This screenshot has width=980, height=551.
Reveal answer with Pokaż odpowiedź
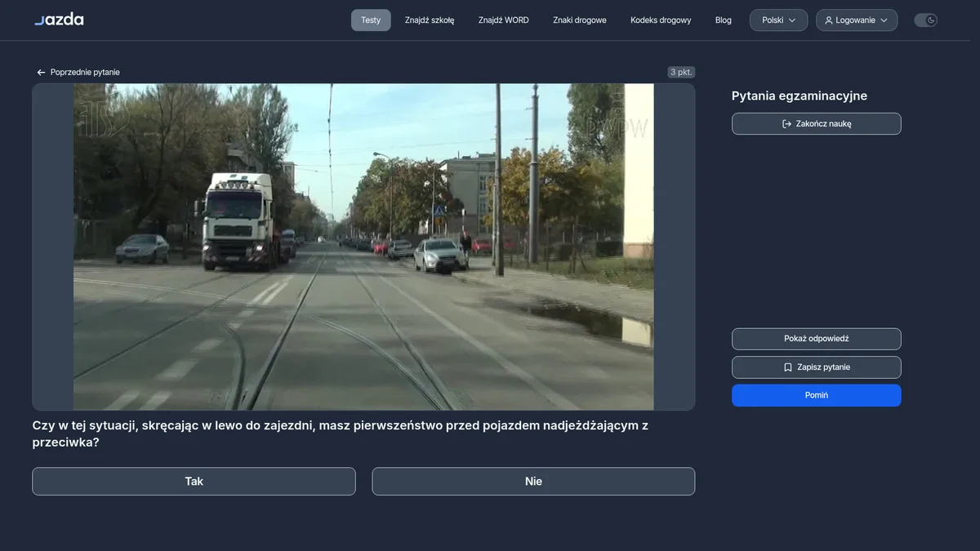[x=817, y=339]
